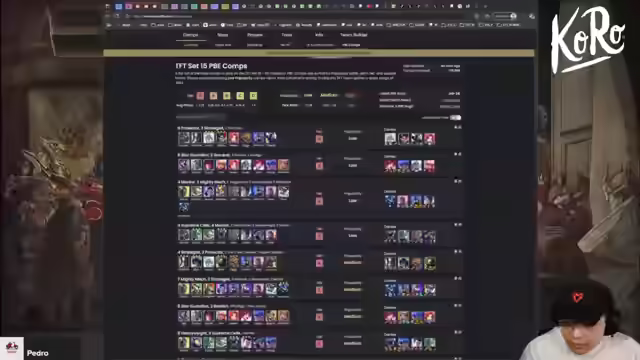Viewport: 640px width, 360px height.
Task: Flip the switch above the comps list
Action: tap(456, 118)
